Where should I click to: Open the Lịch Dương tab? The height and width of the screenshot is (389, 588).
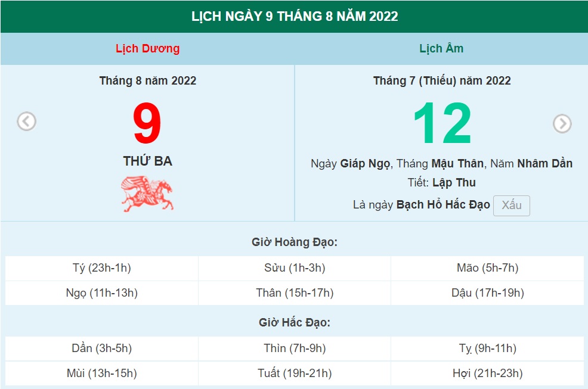[x=147, y=48]
